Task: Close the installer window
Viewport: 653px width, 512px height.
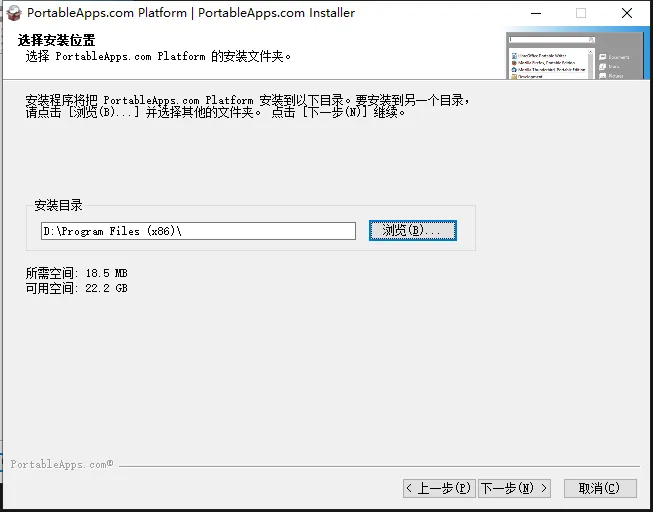Action: 627,13
